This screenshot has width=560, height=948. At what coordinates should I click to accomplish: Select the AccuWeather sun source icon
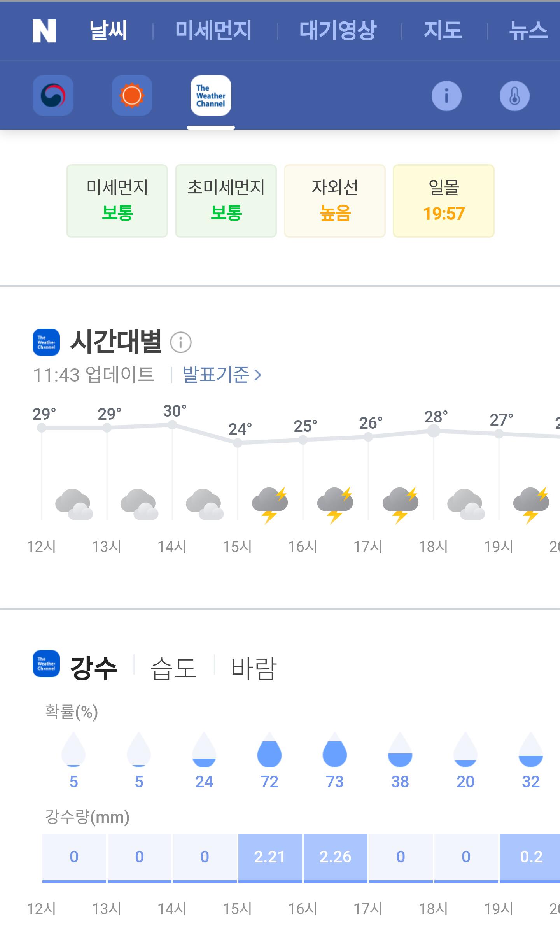point(132,96)
